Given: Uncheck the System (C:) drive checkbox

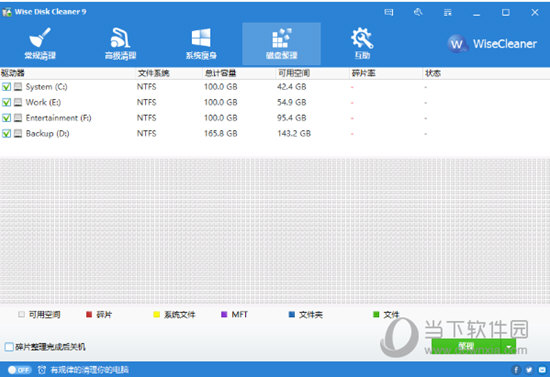Looking at the screenshot, I should click(x=6, y=87).
